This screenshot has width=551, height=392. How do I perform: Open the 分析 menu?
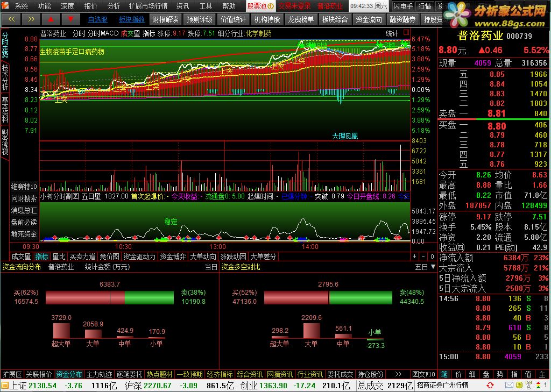click(114, 6)
